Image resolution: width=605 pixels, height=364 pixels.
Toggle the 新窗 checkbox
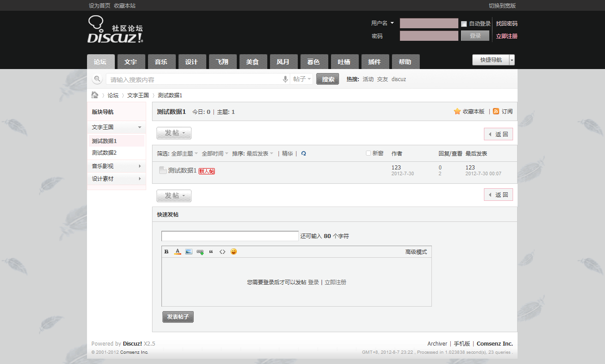pos(369,153)
